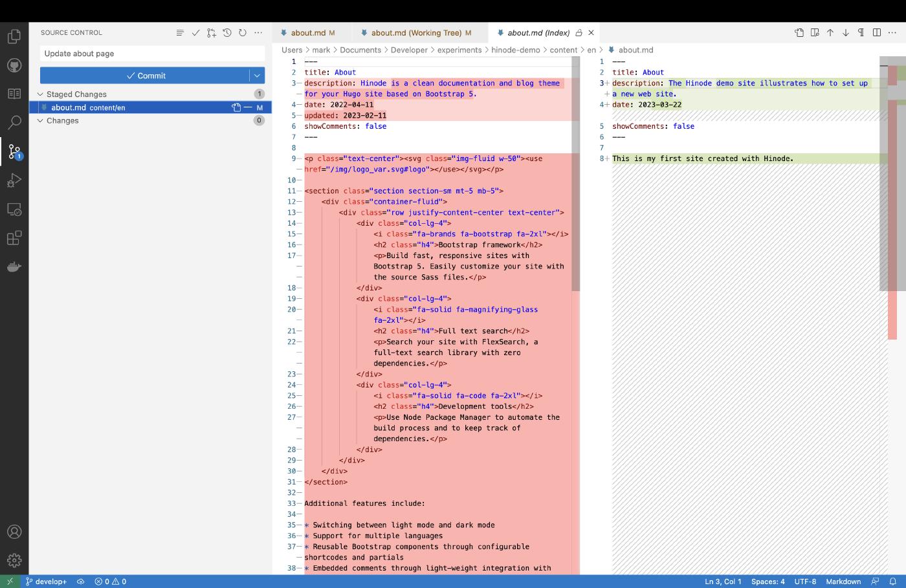Toggle inline view split icon in diff editor
This screenshot has width=906, height=588.
[877, 32]
